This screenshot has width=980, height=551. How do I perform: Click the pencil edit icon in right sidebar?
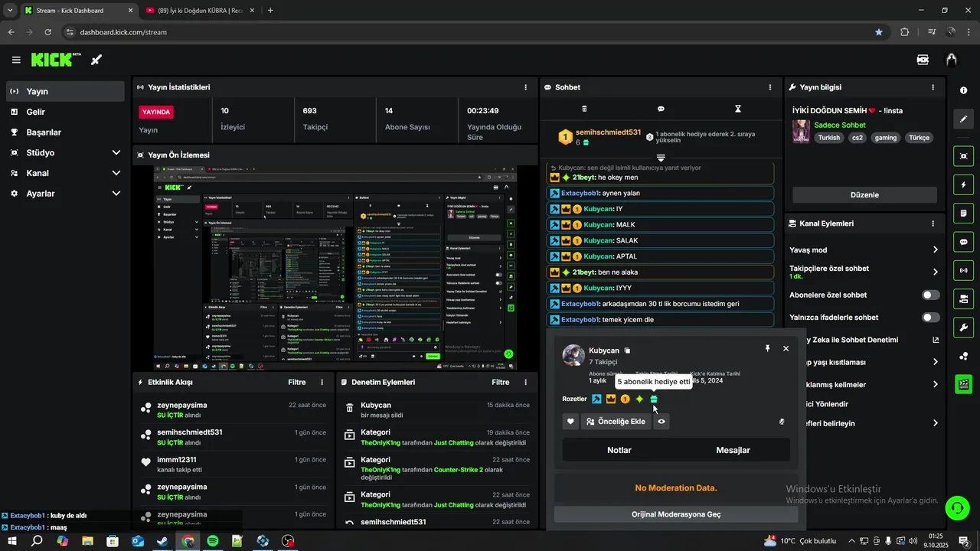pos(963,119)
